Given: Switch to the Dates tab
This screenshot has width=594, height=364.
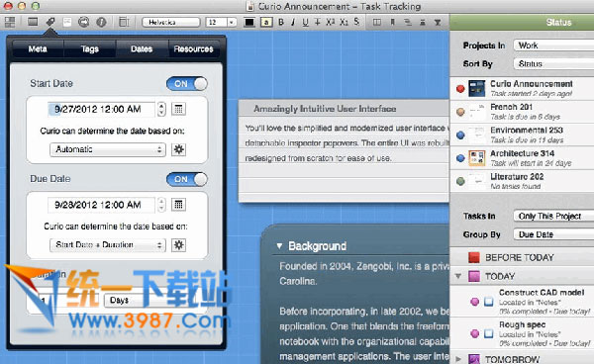Looking at the screenshot, I should [x=142, y=48].
